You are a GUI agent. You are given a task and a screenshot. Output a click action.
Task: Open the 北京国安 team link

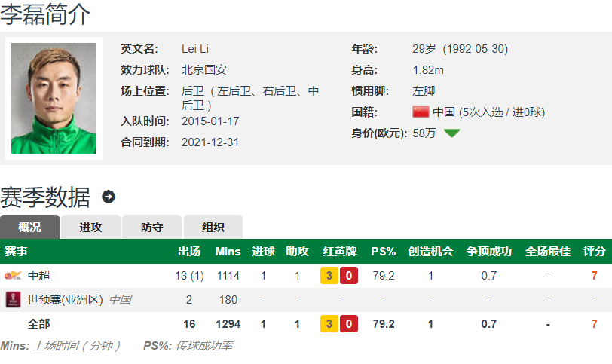[x=204, y=70]
